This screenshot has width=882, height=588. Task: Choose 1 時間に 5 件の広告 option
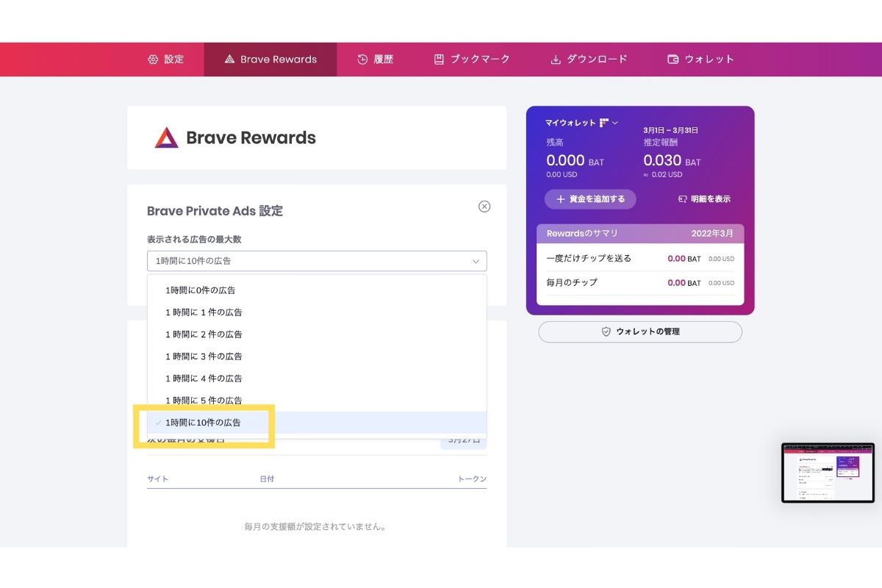204,401
